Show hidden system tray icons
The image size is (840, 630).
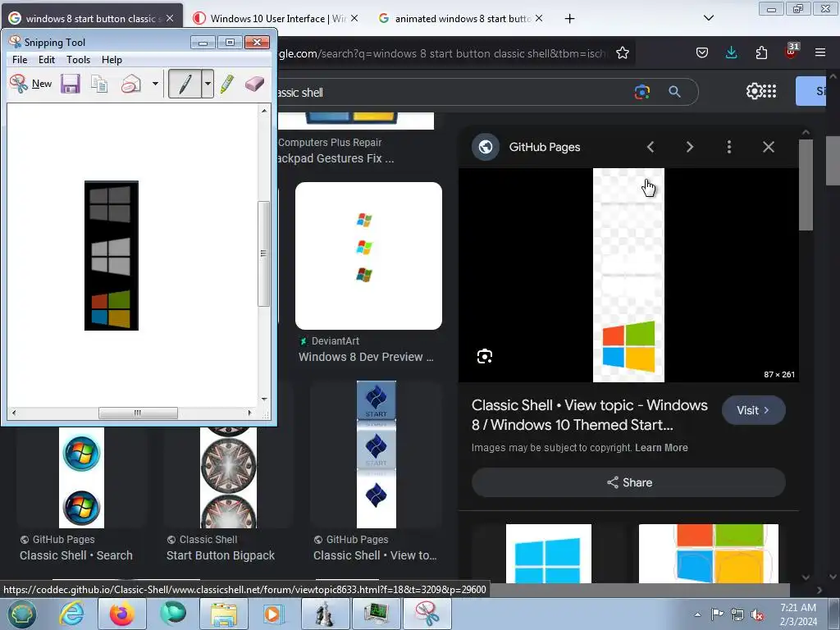697,614
